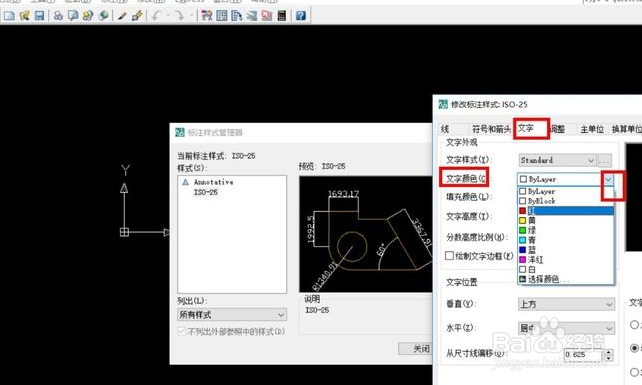The width and height of the screenshot is (642, 385).
Task: Select the blue 蓝 color option
Action: pos(566,250)
